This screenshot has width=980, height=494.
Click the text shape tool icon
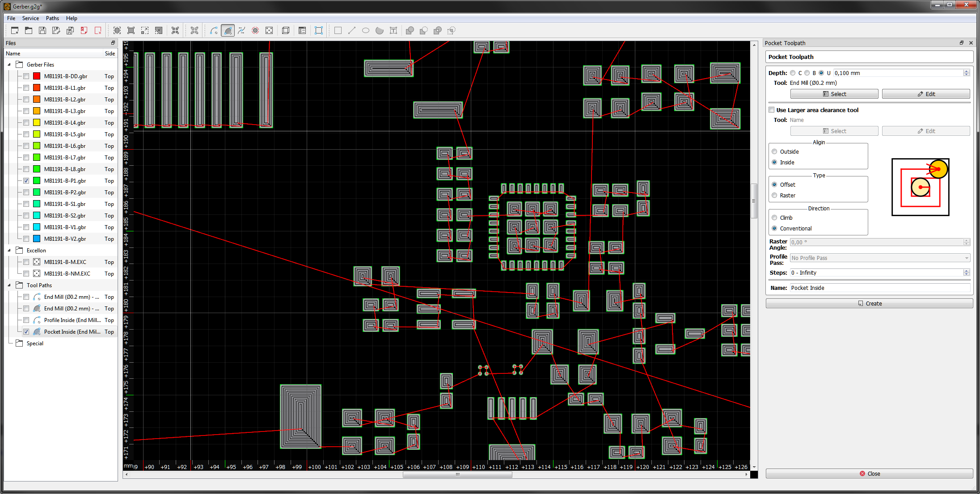393,30
